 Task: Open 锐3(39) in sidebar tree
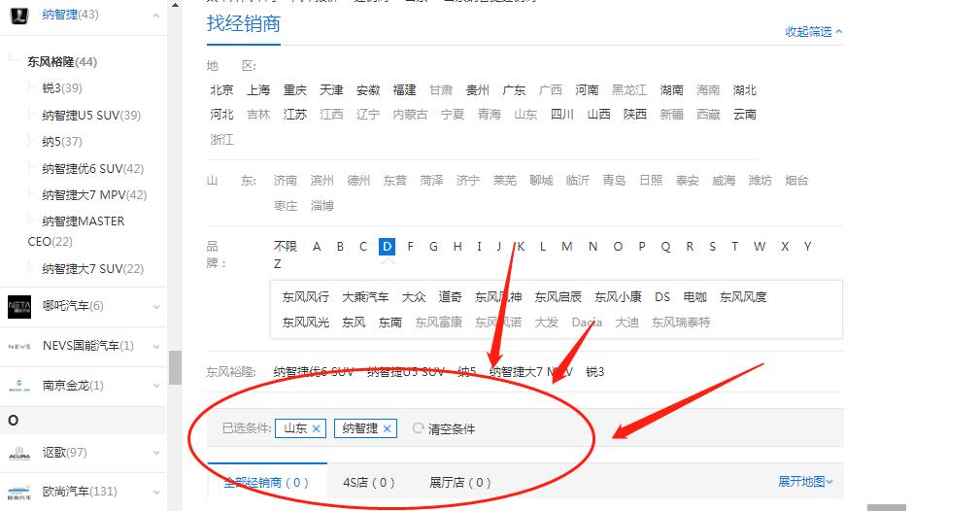coord(62,88)
